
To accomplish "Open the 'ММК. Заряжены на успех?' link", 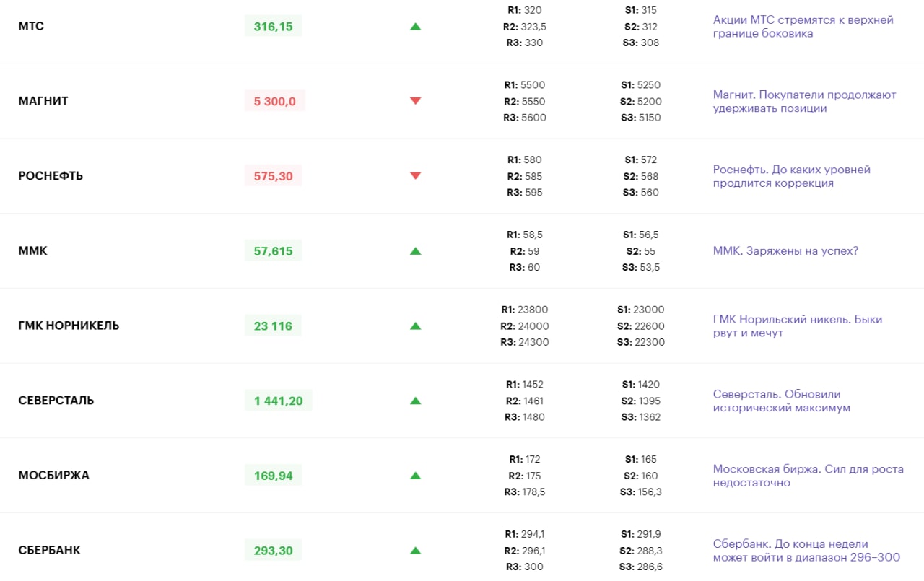I will (785, 251).
